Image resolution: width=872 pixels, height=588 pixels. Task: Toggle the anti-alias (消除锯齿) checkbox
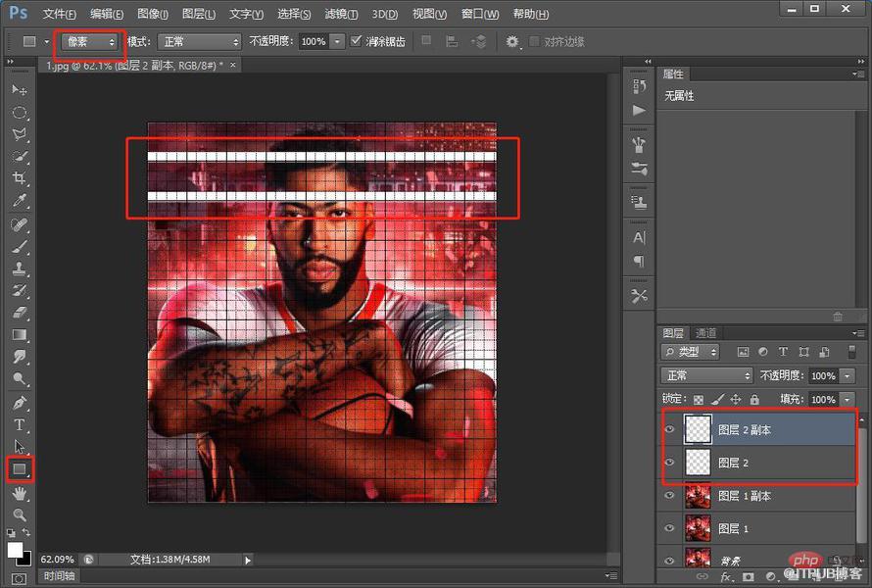[356, 40]
